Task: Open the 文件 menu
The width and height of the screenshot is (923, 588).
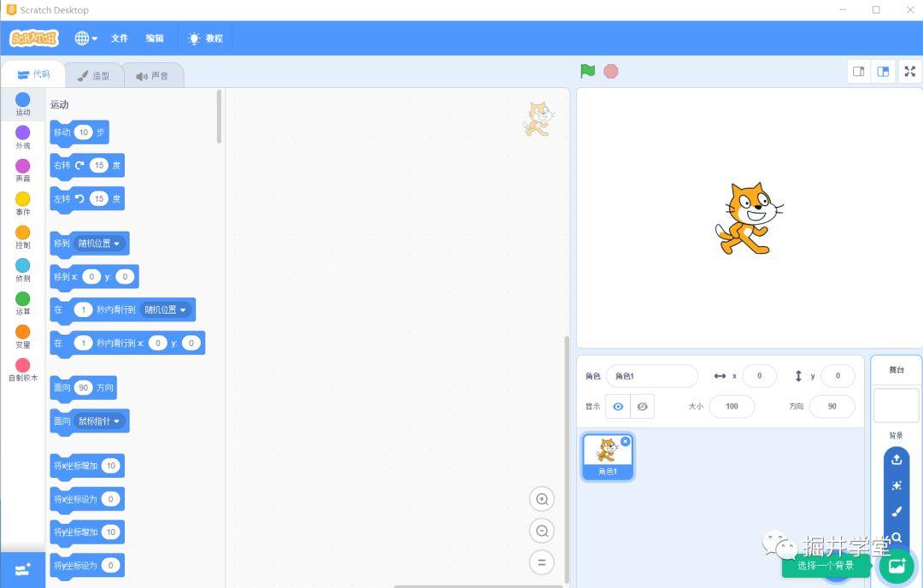Action: point(120,38)
